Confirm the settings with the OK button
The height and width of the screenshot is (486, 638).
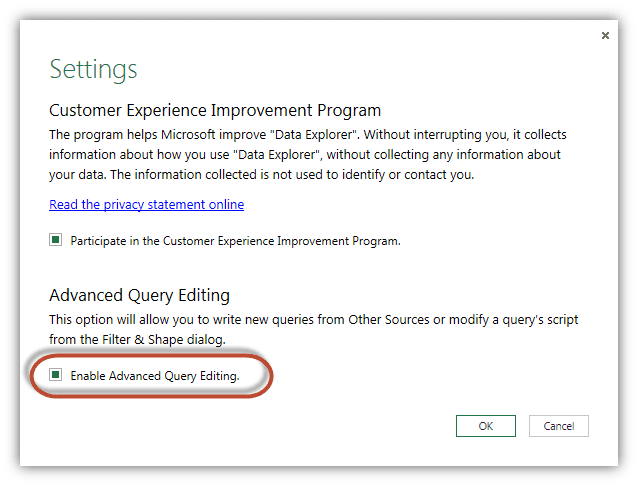[485, 426]
